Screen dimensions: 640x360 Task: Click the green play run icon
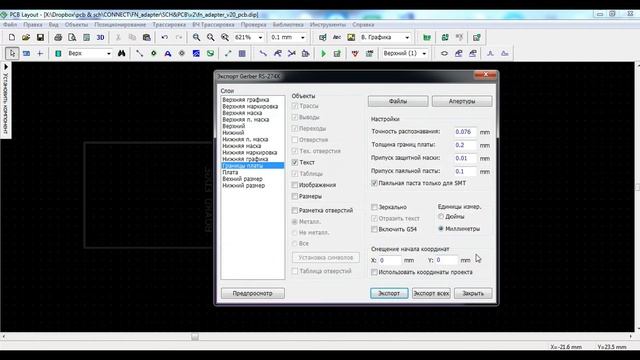323,53
